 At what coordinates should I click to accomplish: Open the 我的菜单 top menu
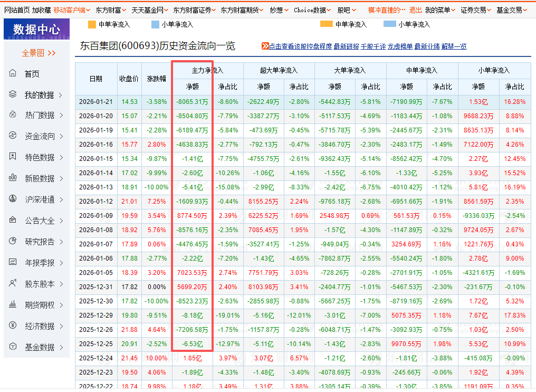click(x=440, y=10)
